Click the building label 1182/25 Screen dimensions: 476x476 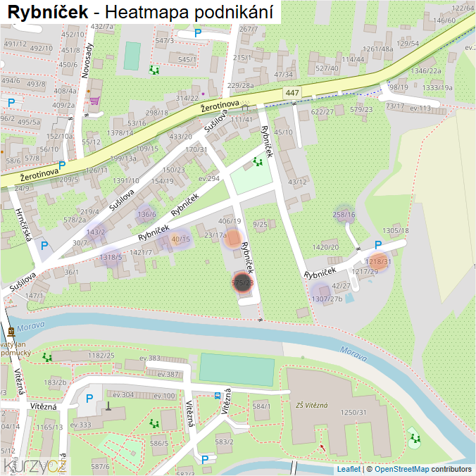(x=101, y=355)
